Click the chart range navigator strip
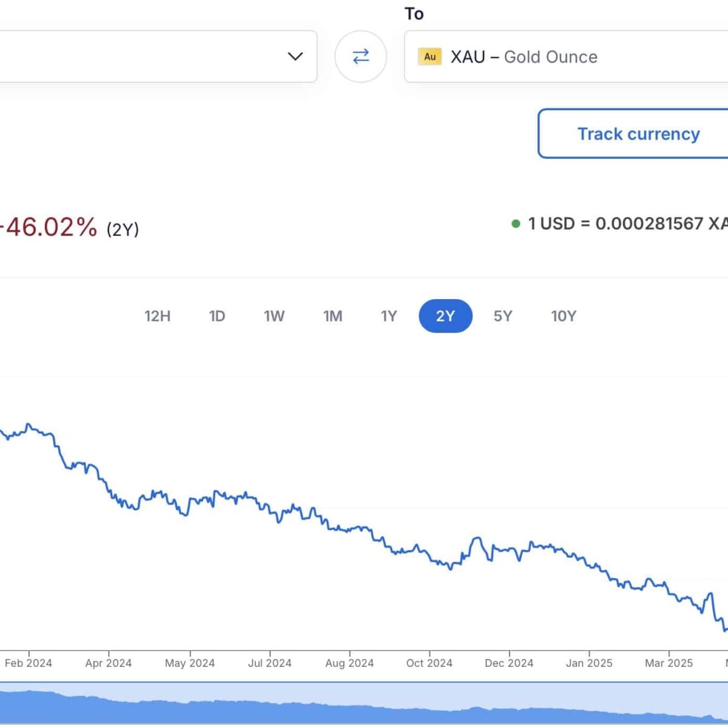Screen dimensions: 728x728 coord(364,703)
